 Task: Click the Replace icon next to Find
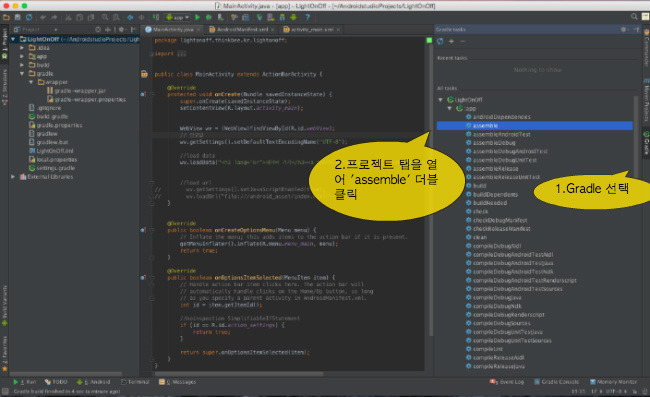pyautogui.click(x=116, y=17)
